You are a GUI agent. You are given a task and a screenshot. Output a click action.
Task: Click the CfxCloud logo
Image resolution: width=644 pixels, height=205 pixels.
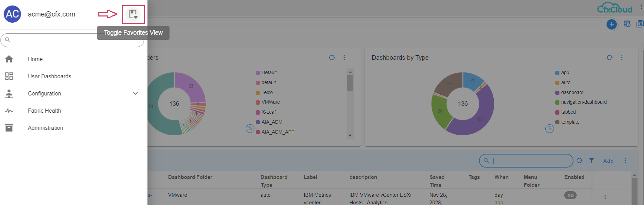pos(615,8)
